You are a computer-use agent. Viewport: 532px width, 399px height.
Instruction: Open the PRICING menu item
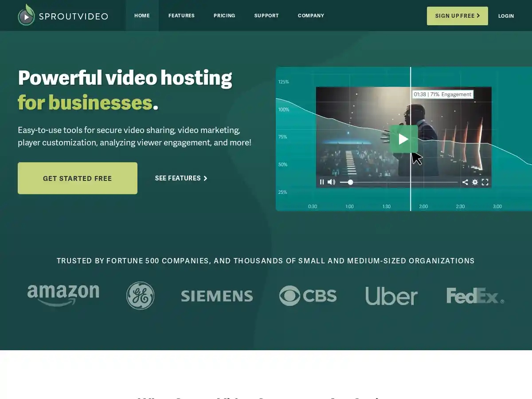[x=224, y=16]
